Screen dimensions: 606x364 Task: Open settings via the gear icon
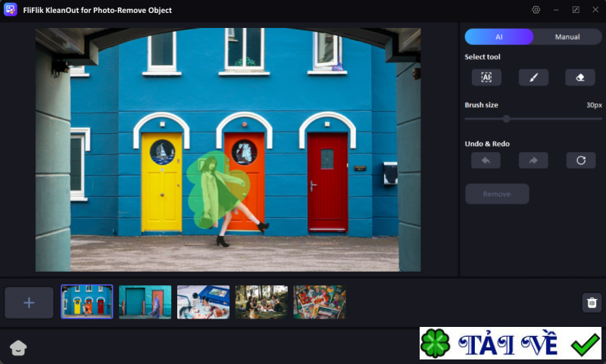click(536, 10)
